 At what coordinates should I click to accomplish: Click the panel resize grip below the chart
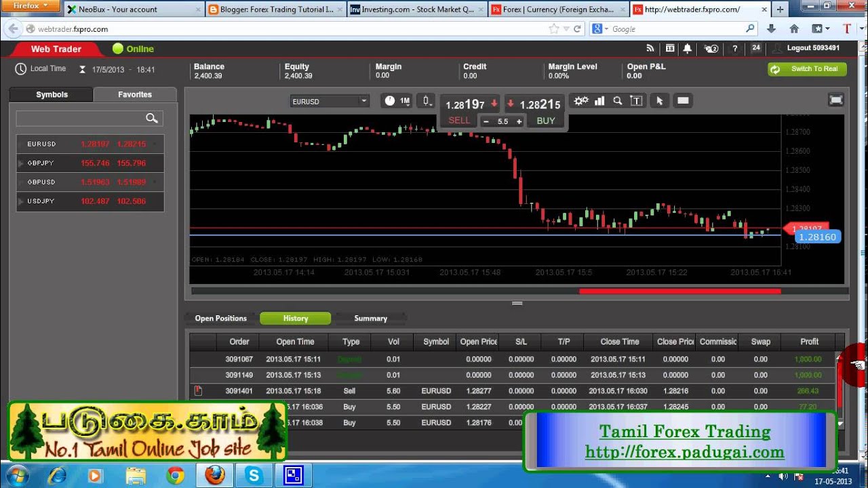pyautogui.click(x=517, y=304)
